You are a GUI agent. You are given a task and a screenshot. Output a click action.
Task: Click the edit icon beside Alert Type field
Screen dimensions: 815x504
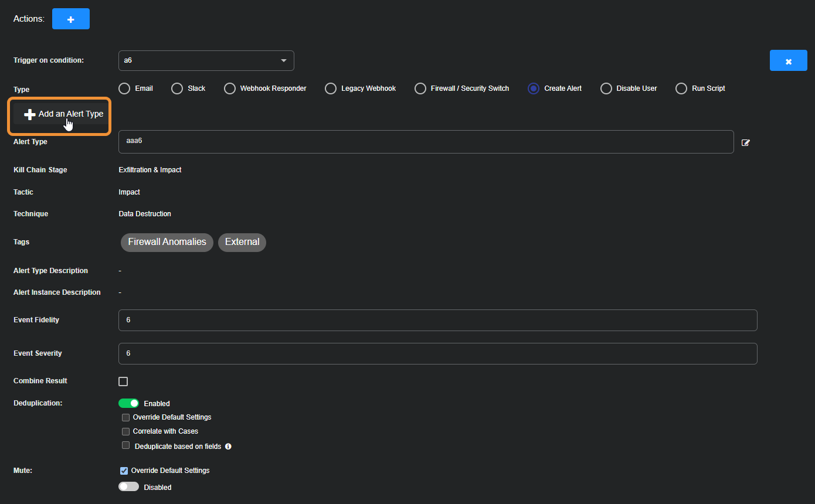tap(745, 142)
